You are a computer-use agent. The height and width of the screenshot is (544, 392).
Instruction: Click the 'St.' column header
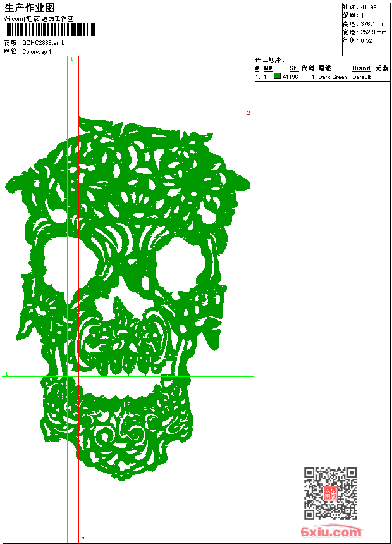point(294,68)
